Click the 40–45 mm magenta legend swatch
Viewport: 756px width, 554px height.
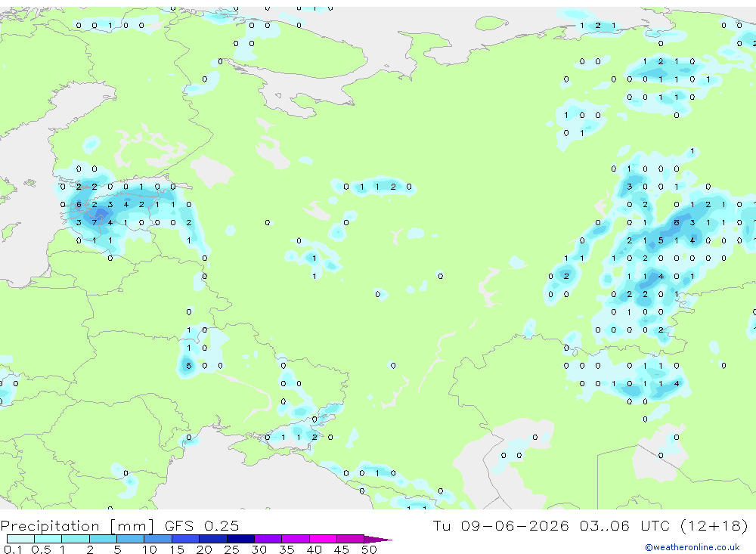(x=323, y=539)
